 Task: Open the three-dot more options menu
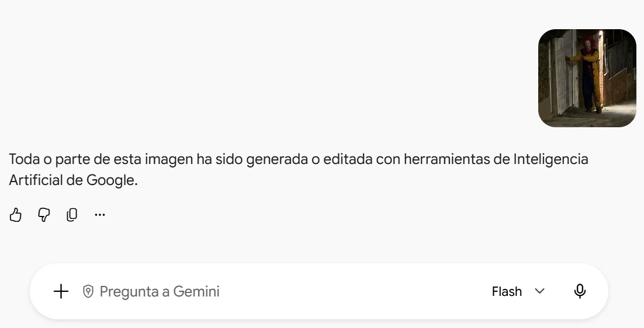tap(100, 214)
